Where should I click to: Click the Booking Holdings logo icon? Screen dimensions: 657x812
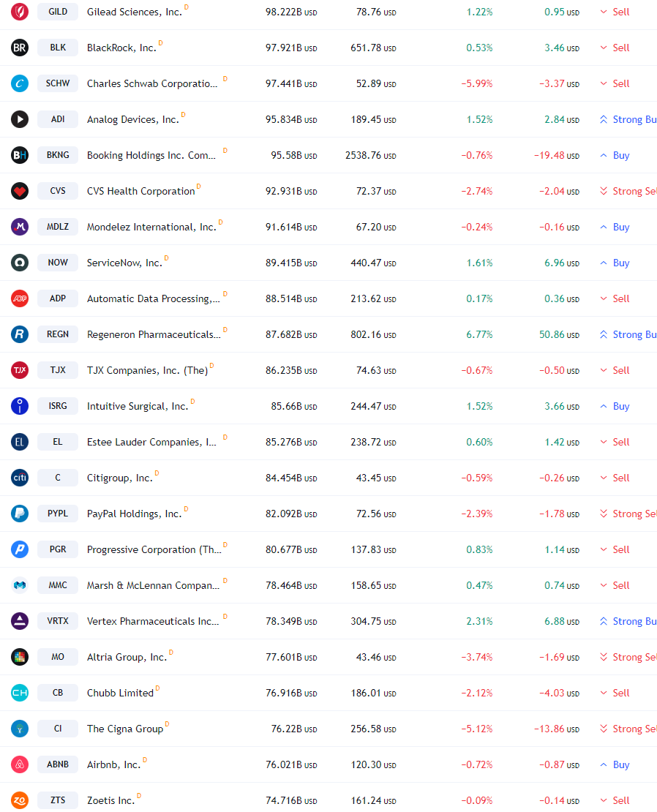pos(20,155)
